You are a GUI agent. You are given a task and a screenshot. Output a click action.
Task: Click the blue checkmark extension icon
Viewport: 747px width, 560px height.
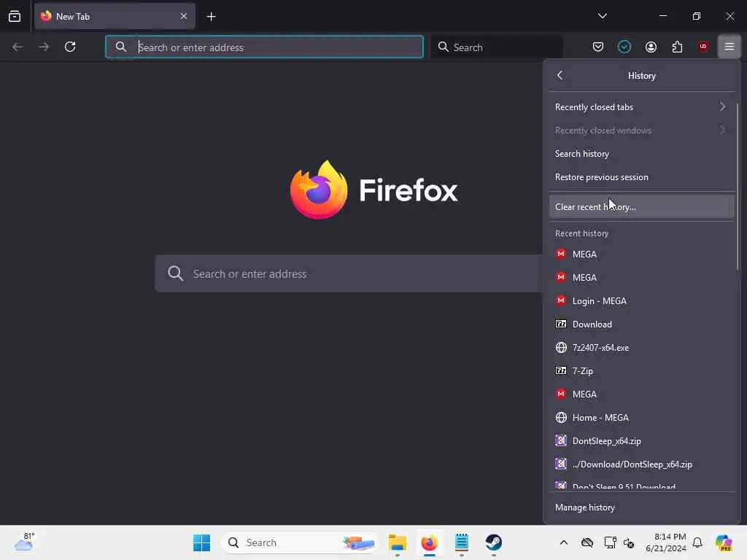click(x=624, y=47)
